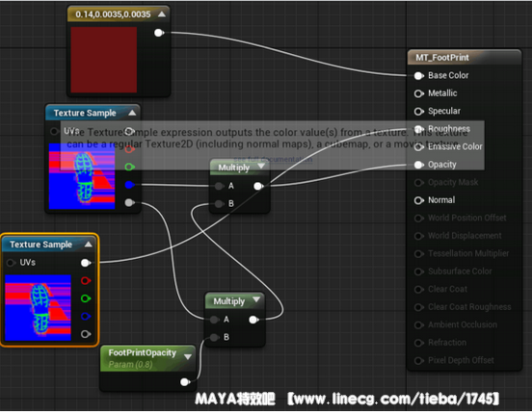Open the tooltip's see full documentation link
Viewport: 532px width, 415px height.
coord(273,159)
